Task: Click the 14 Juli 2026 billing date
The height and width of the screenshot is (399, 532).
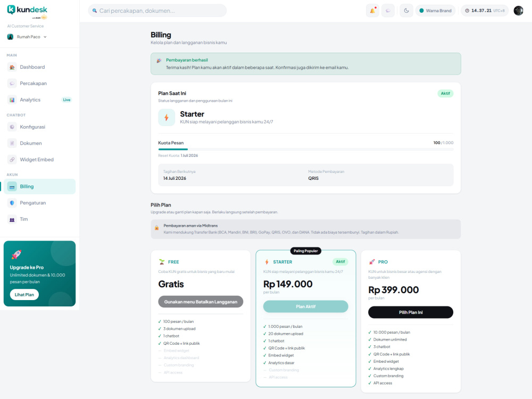Action: [174, 178]
